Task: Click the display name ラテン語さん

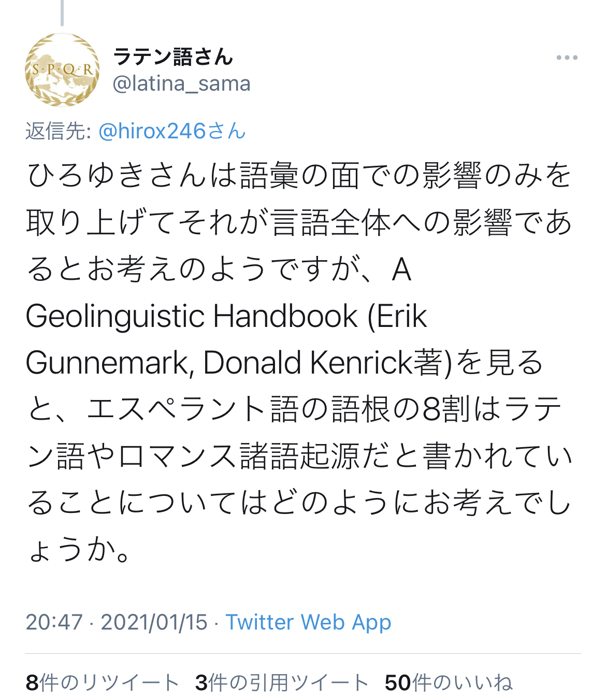Action: 173,56
